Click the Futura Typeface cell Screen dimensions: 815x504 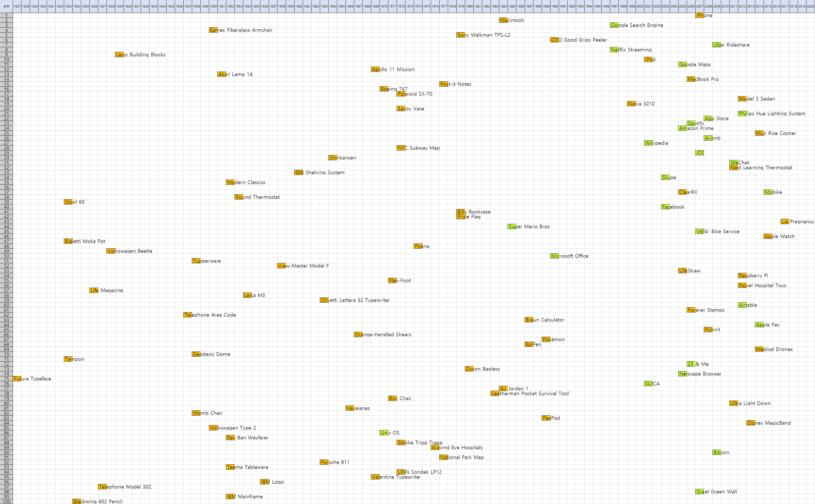(x=17, y=379)
